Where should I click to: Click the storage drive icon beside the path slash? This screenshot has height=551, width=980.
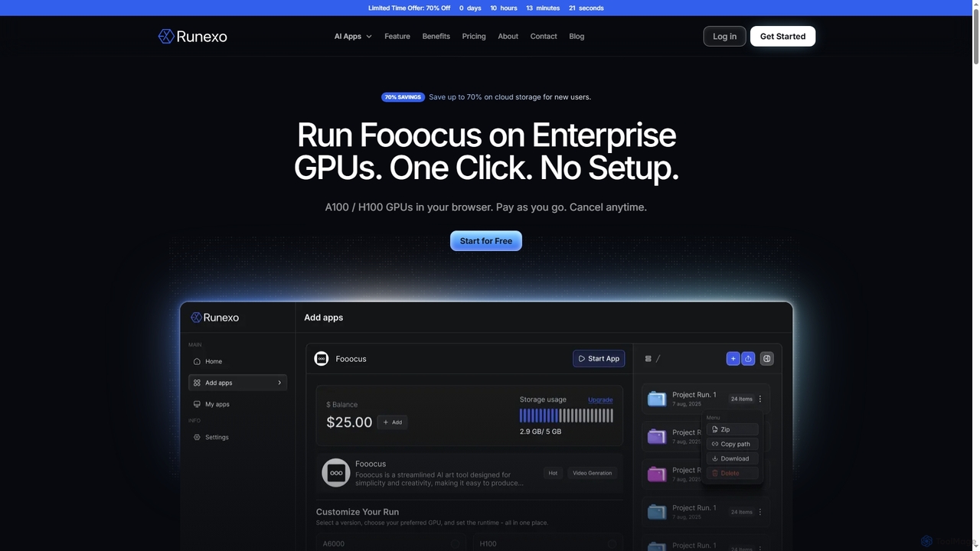[648, 358]
